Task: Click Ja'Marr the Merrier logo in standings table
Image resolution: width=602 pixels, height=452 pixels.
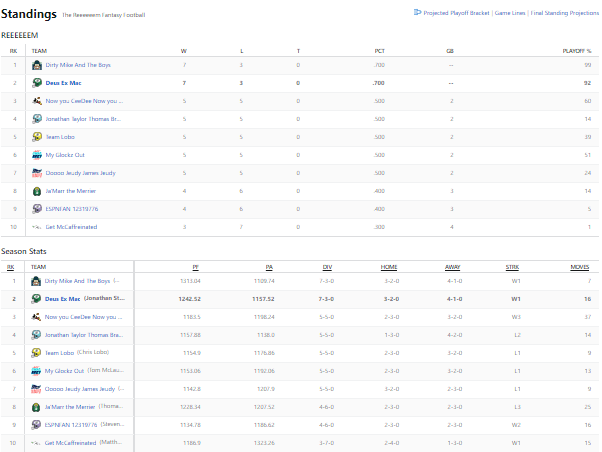Action: point(37,190)
